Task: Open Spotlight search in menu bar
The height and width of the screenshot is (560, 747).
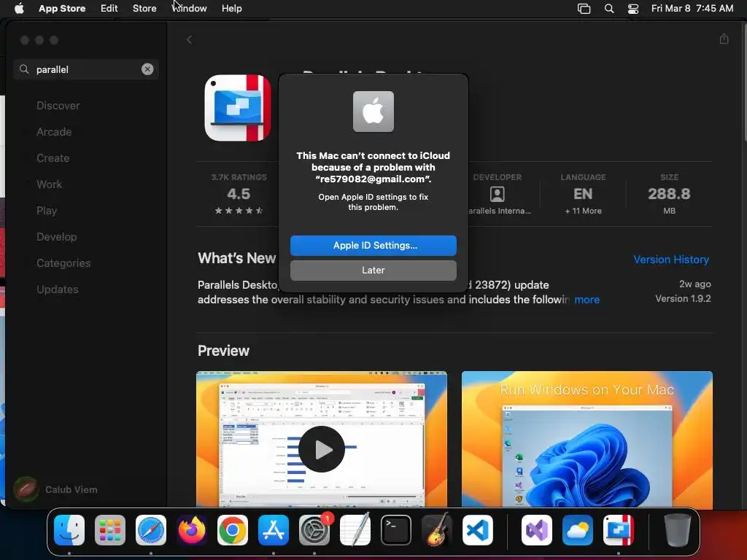Action: [609, 8]
